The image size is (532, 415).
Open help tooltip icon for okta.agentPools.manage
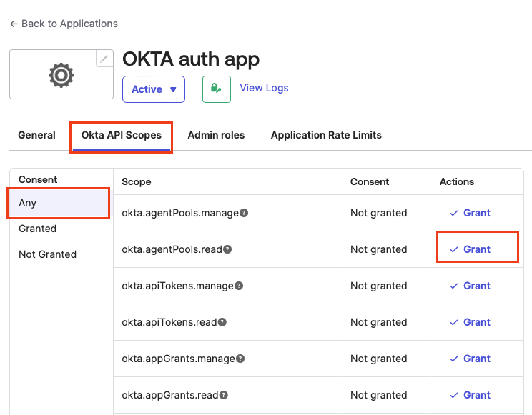coord(244,213)
